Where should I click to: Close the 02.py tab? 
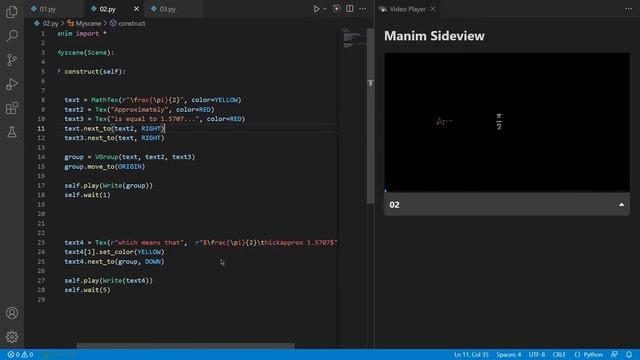[136, 9]
